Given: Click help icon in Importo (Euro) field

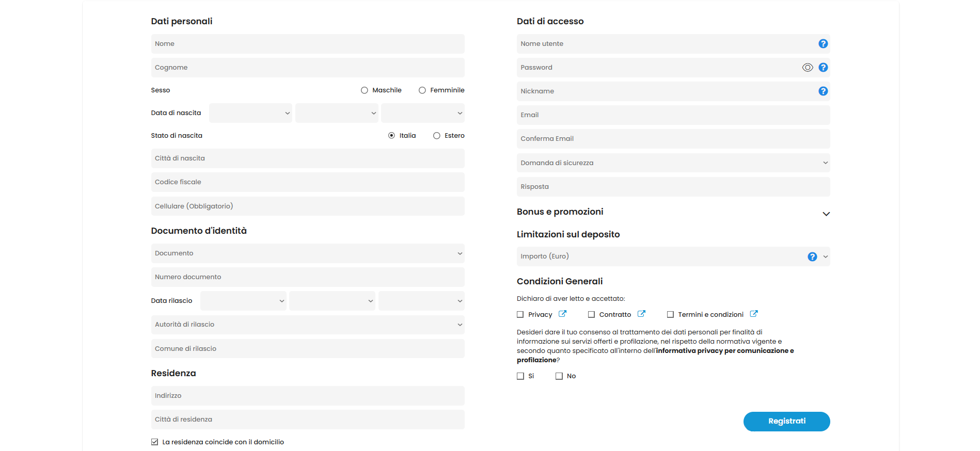Looking at the screenshot, I should 812,256.
